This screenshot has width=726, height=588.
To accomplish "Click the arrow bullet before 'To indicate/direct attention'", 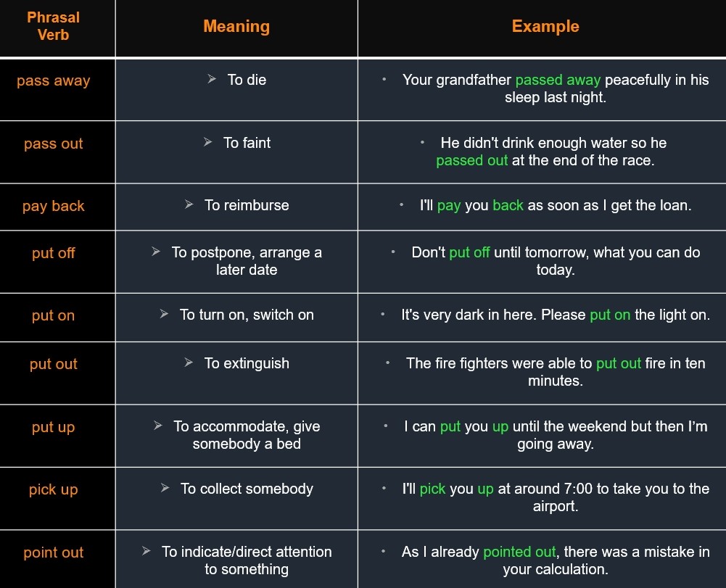I will click(x=147, y=550).
